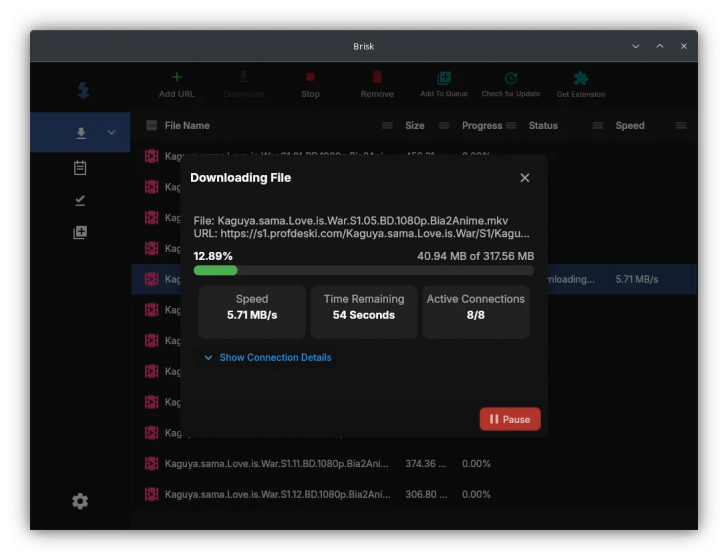Minimize the Brisk window
Image resolution: width=728 pixels, height=560 pixels.
(636, 46)
